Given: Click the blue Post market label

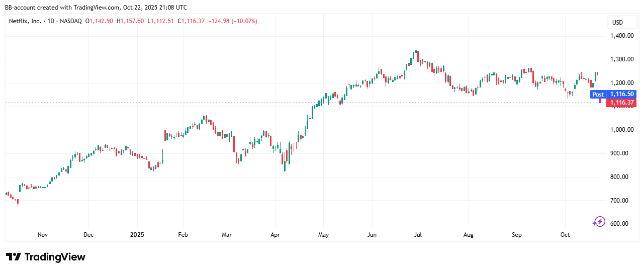Looking at the screenshot, I should click(x=598, y=94).
